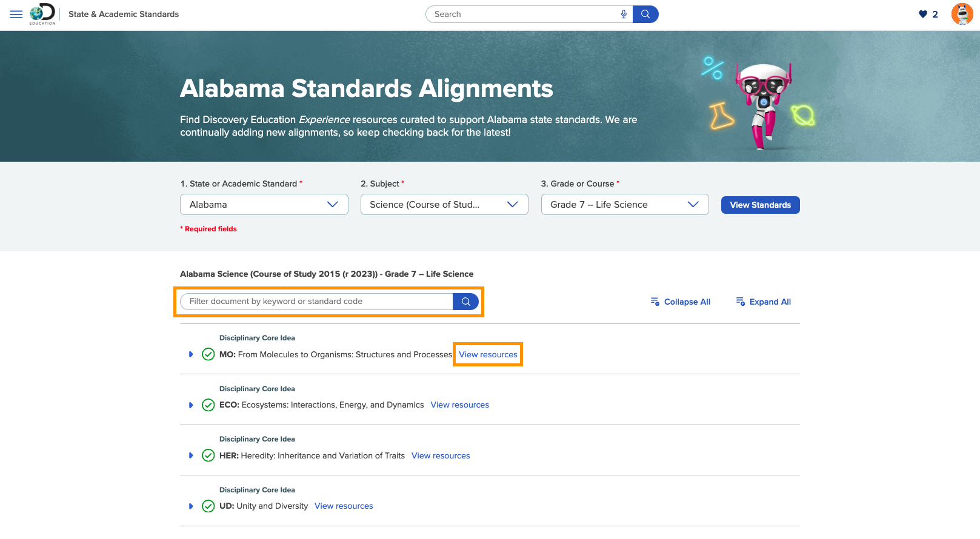Click MO: From Molecules to Organisms title
Screen dimensions: 980x539
click(336, 354)
